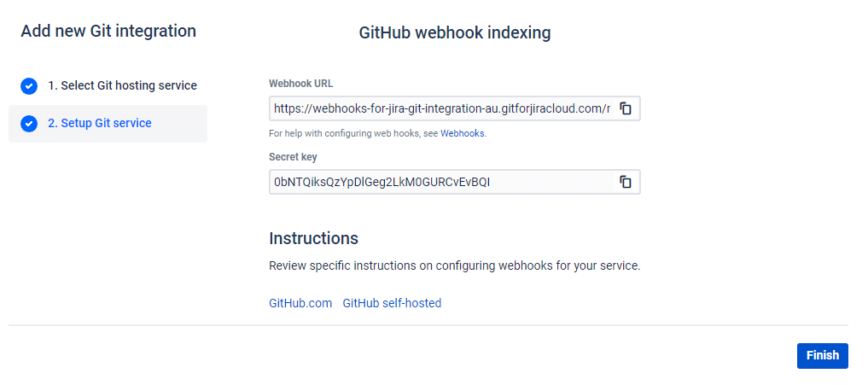Click the For help with configuring web hooks text
The image size is (868, 385).
pyautogui.click(x=353, y=134)
